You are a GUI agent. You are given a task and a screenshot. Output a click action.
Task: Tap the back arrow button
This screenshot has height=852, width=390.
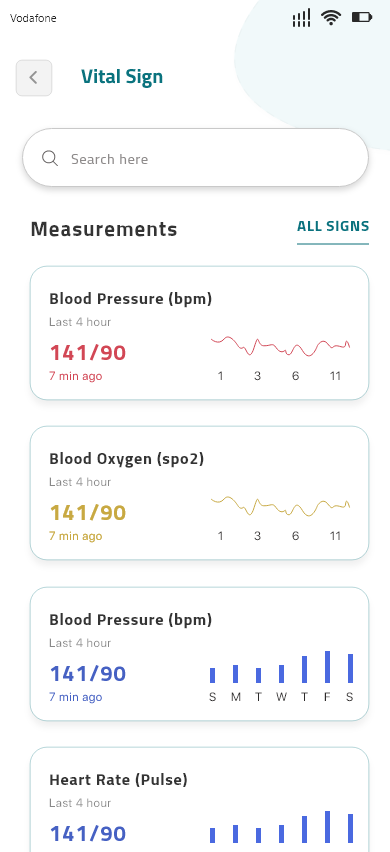[x=34, y=78]
